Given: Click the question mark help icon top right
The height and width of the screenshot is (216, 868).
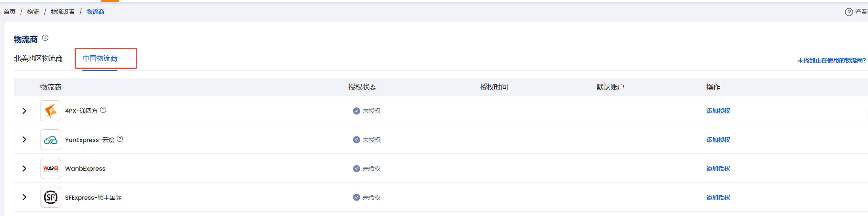Looking at the screenshot, I should click(x=849, y=12).
